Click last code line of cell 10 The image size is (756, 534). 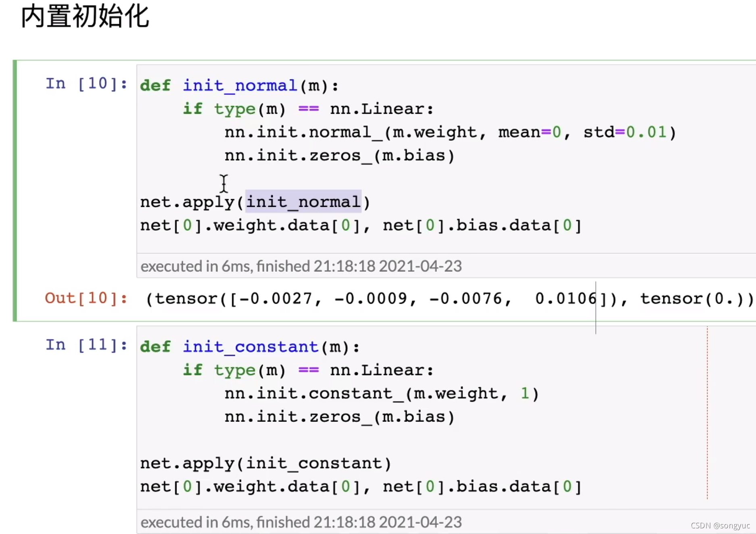point(361,225)
